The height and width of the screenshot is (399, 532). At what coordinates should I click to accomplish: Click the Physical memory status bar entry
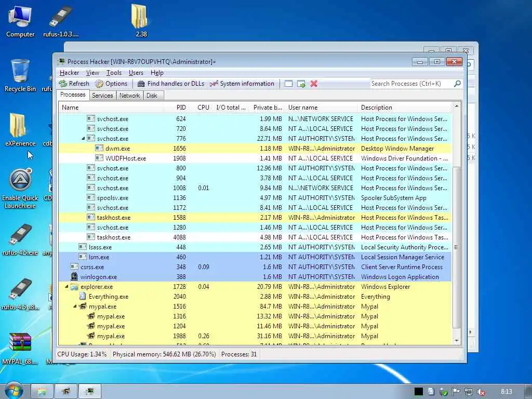coord(164,354)
